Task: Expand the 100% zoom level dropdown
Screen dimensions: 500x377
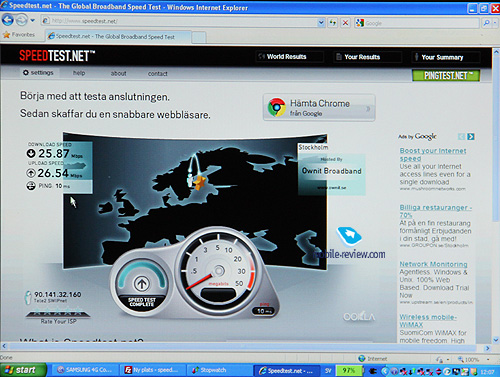Action: pos(488,360)
